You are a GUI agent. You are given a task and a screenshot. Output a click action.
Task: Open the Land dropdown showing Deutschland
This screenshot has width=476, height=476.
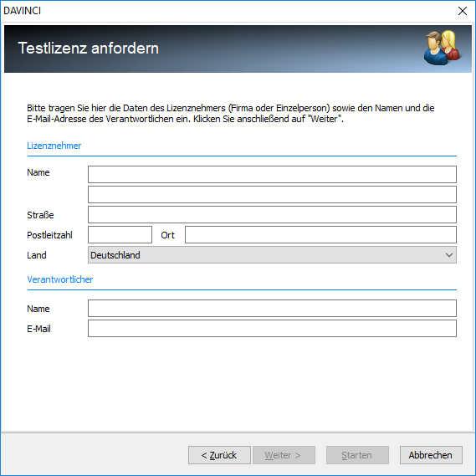pyautogui.click(x=272, y=255)
